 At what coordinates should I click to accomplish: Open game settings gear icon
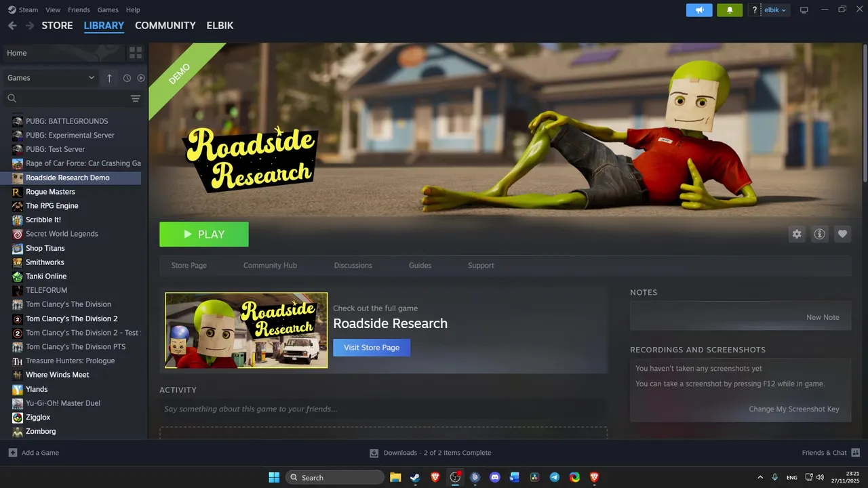pos(797,234)
